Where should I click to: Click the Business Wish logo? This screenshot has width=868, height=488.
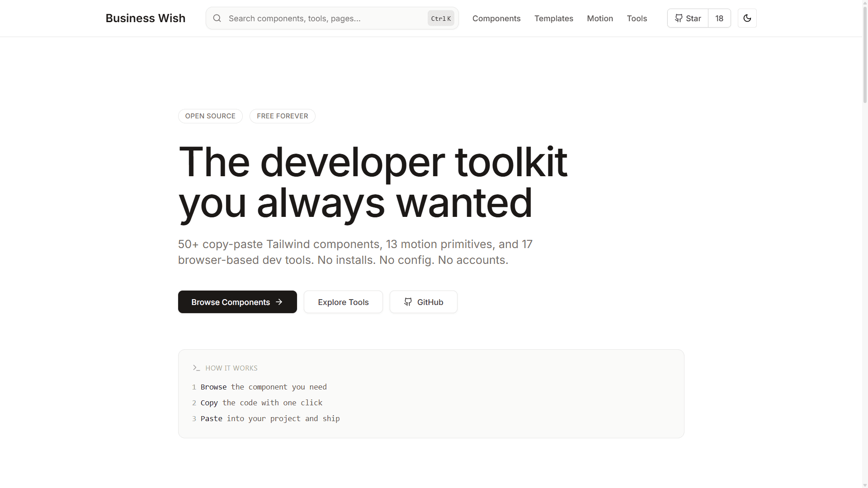coord(145,18)
